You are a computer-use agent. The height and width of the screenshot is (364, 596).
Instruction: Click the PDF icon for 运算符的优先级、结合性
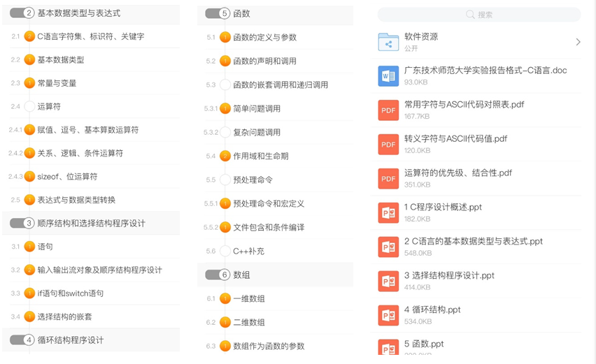pos(388,179)
